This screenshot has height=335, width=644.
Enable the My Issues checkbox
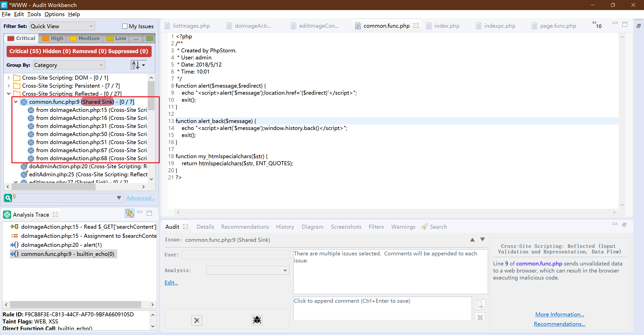[125, 26]
